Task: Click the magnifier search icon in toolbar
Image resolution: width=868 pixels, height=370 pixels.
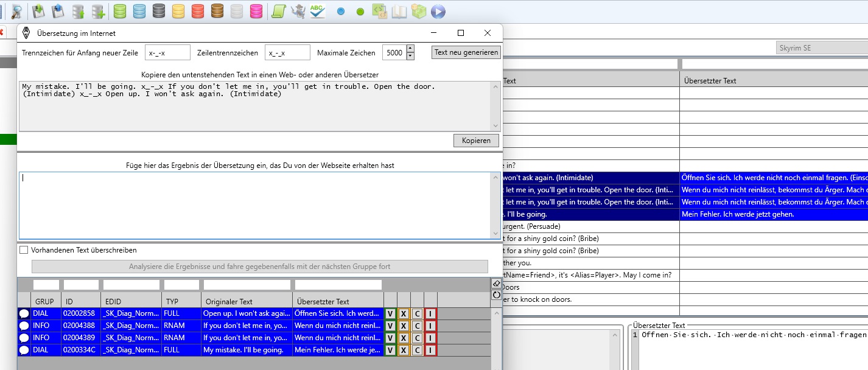Action: coord(17,10)
